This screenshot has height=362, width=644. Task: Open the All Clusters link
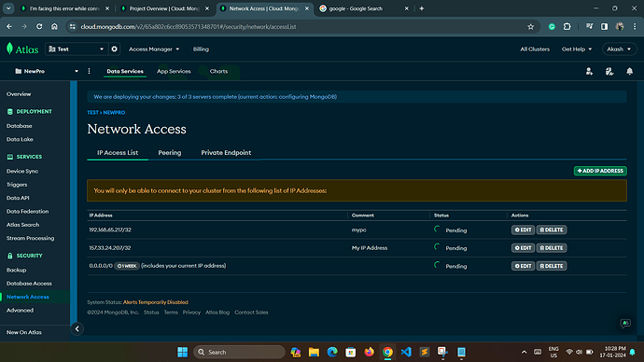[x=535, y=49]
